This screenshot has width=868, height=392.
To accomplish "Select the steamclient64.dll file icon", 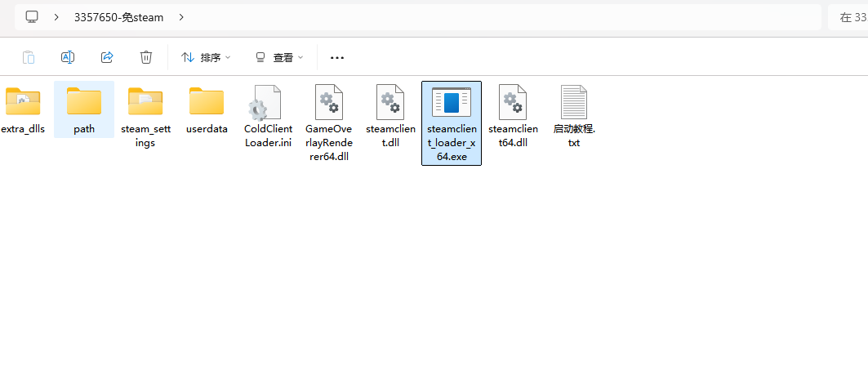I will [x=513, y=102].
